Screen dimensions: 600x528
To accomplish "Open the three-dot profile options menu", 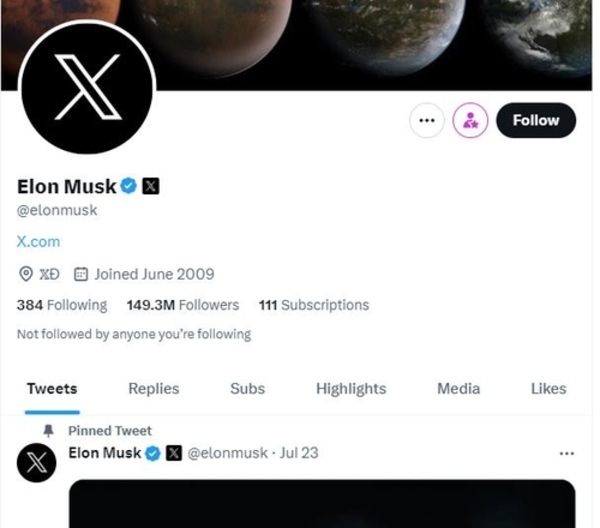I will click(x=427, y=121).
